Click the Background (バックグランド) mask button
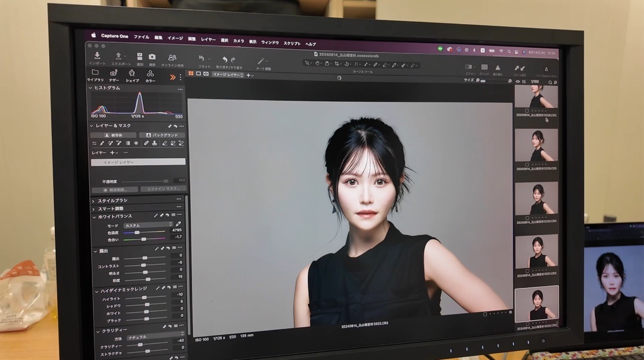 [x=162, y=135]
